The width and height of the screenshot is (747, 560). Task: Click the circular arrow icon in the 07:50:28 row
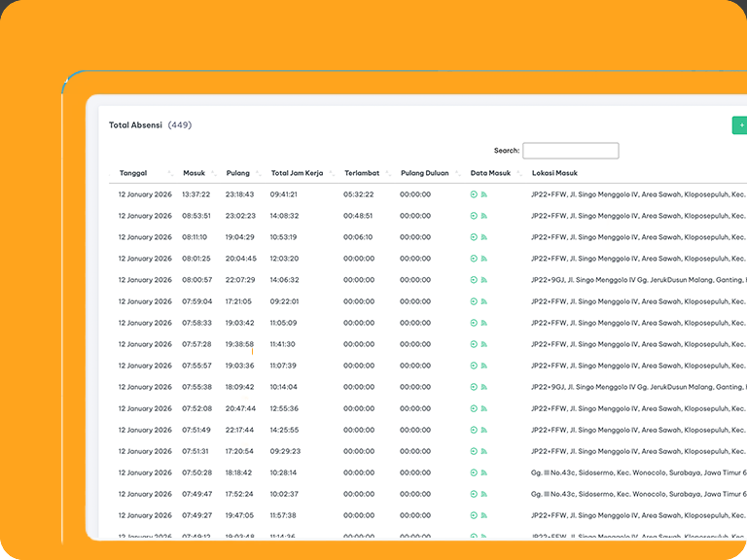pos(474,472)
